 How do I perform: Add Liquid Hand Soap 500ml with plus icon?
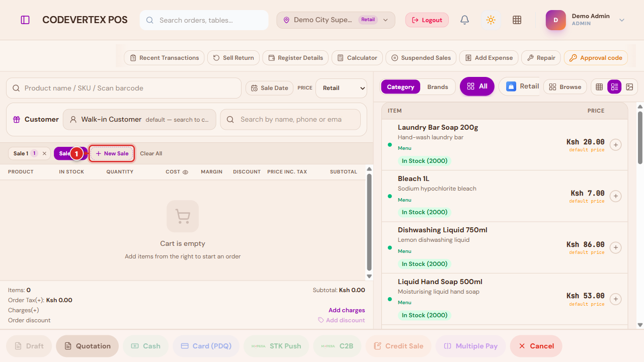coord(615,299)
